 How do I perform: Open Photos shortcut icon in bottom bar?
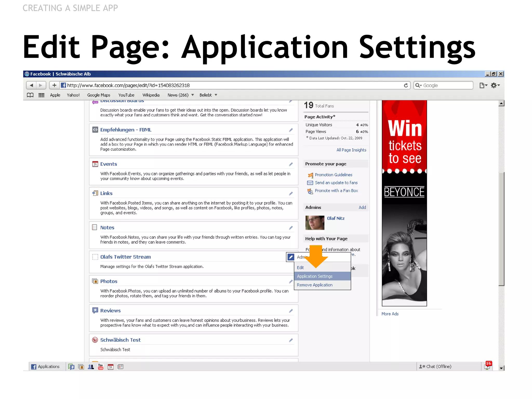[81, 367]
